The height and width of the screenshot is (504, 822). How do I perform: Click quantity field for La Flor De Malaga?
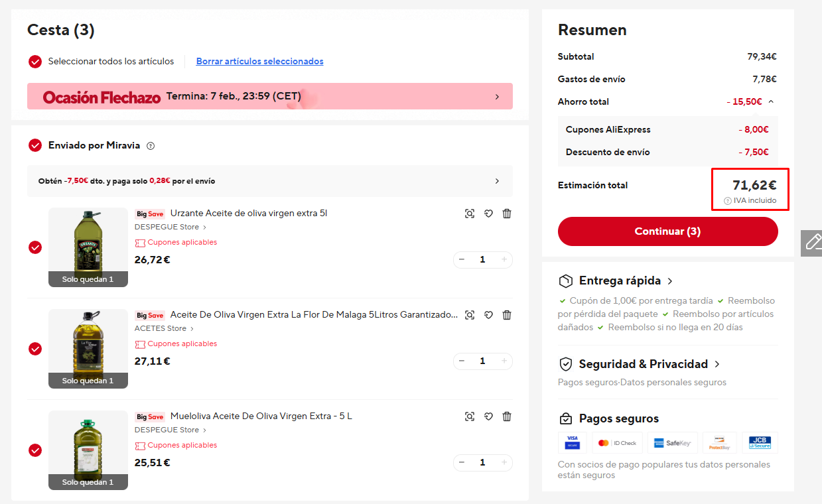[482, 361]
